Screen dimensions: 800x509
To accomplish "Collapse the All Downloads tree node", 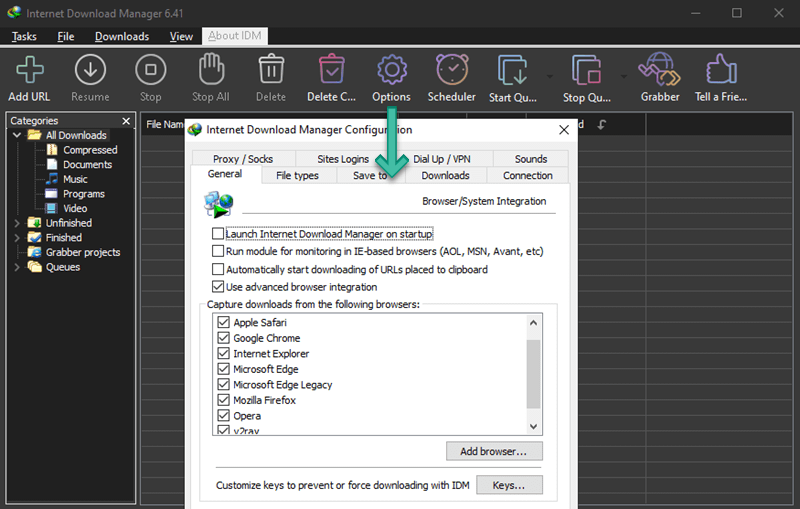I will 17,135.
